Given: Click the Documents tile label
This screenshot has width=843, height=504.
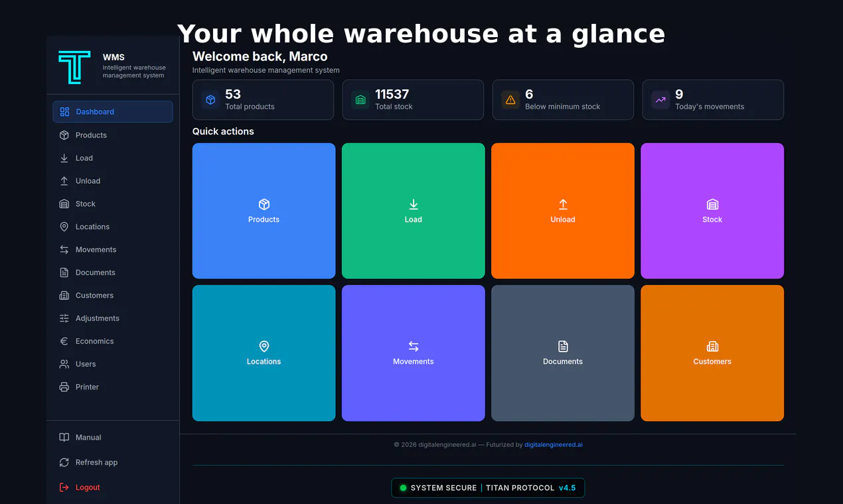Looking at the screenshot, I should coord(563,361).
